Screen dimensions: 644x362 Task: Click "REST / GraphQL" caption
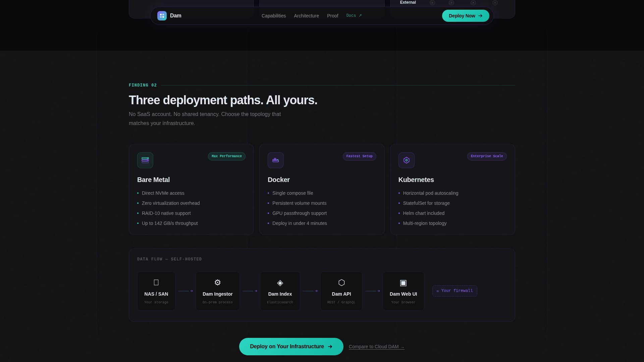click(341, 302)
